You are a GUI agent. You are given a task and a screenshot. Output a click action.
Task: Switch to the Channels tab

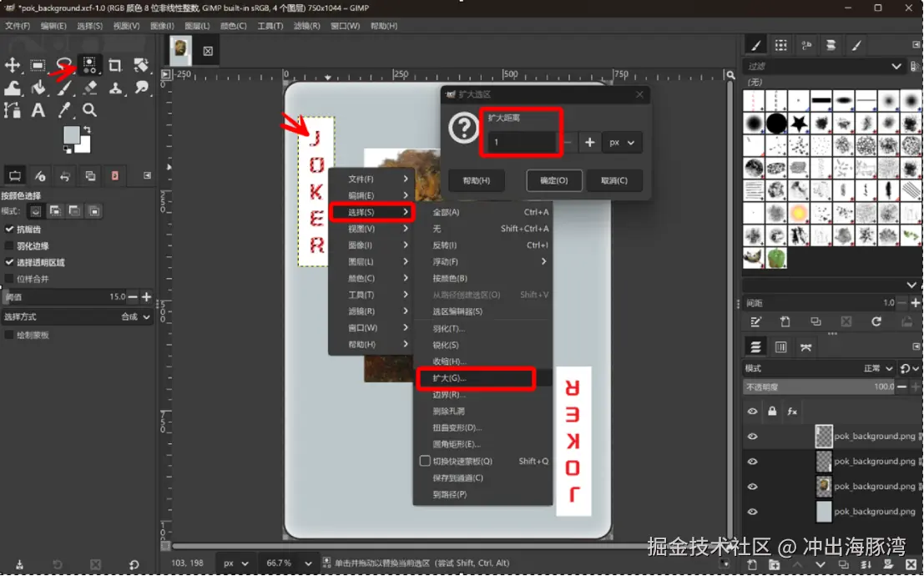780,346
